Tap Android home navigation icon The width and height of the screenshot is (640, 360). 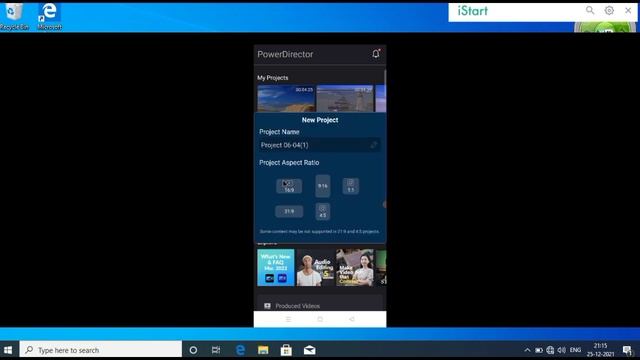pyautogui.click(x=320, y=319)
